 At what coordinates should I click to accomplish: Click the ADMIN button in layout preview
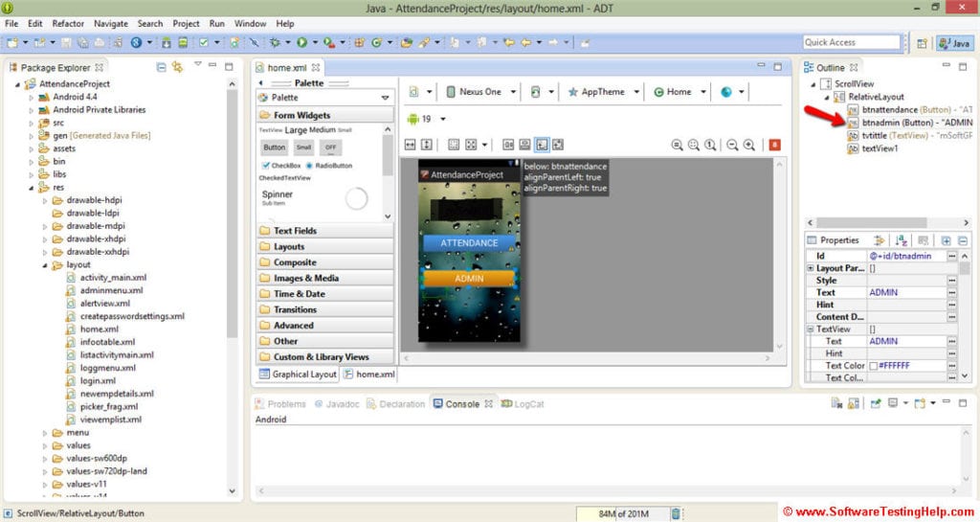pos(469,279)
